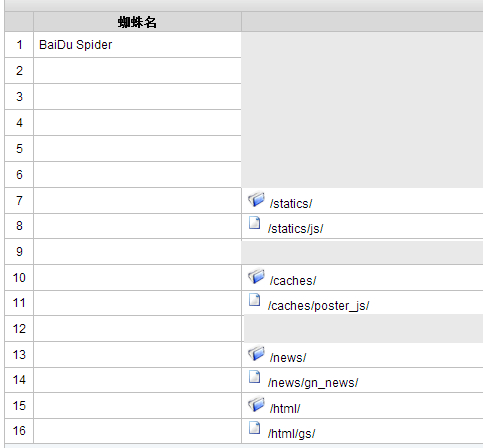Open the /html/gs/ path entry
Viewport: 483px width, 448px height.
pos(291,434)
